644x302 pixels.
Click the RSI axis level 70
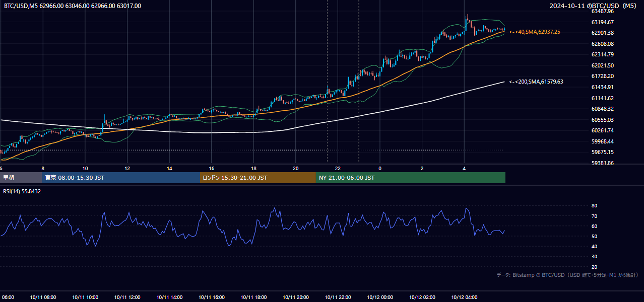594,216
